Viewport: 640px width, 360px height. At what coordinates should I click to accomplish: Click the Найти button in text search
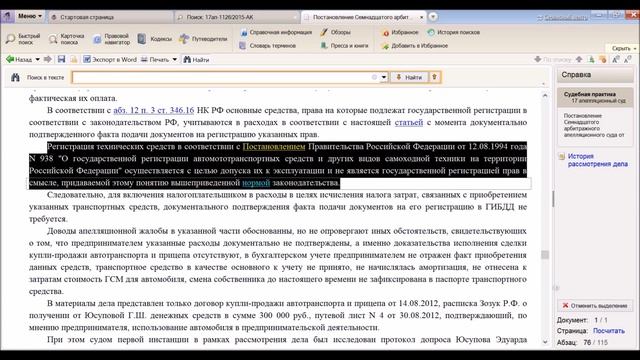point(409,77)
